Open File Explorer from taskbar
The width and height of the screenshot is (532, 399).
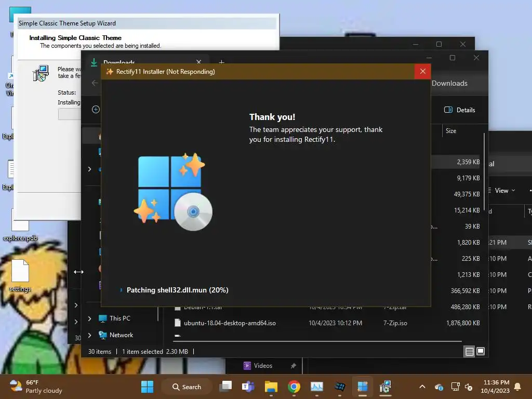click(x=271, y=387)
